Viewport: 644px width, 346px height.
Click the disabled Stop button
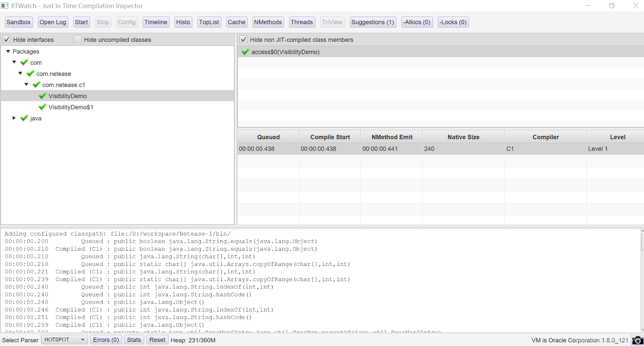[103, 22]
